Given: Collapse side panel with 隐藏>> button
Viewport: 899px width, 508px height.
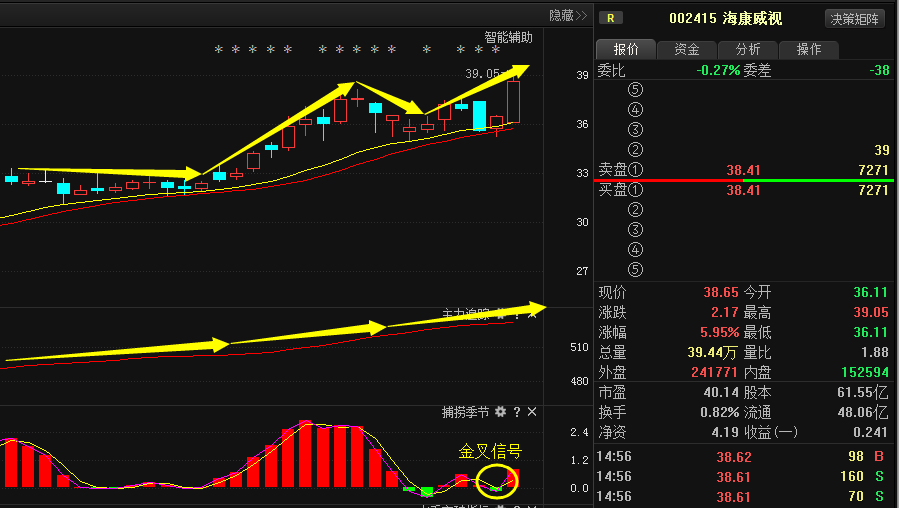Looking at the screenshot, I should click(567, 15).
